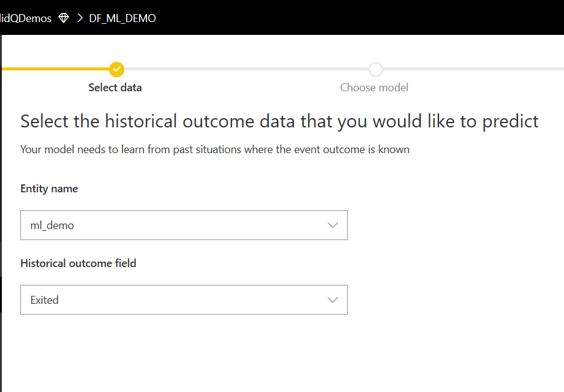Viewport: 564px width, 392px height.
Task: Click the selected ml_demo value text
Action: pyautogui.click(x=52, y=225)
